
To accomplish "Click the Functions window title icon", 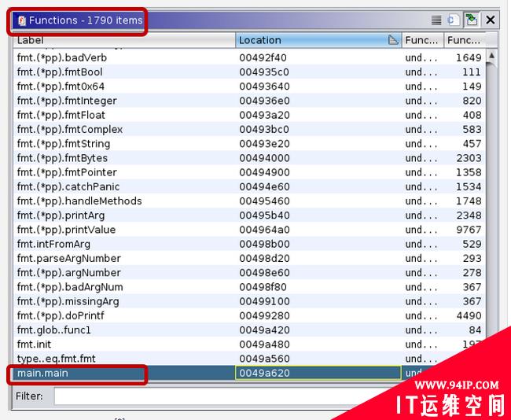I will tap(22, 20).
